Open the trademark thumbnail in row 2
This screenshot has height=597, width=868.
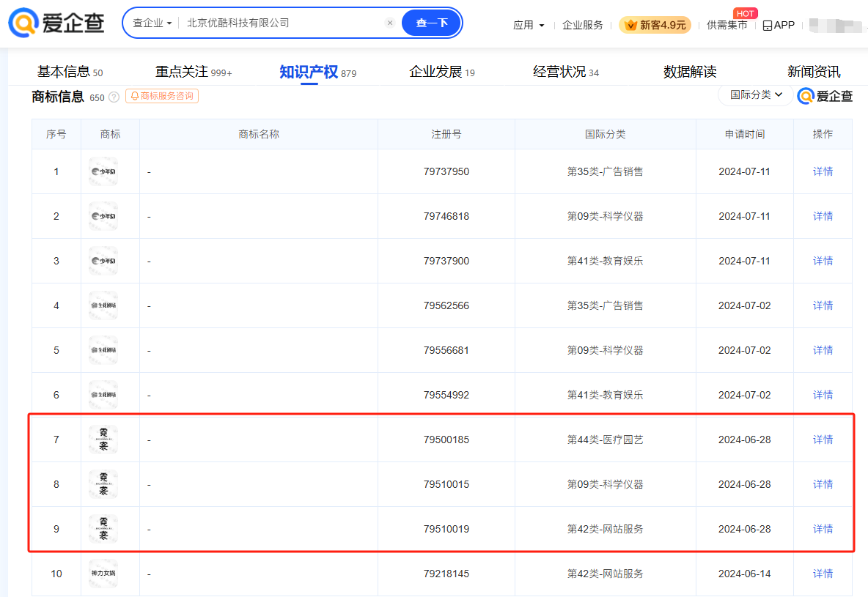click(x=103, y=216)
